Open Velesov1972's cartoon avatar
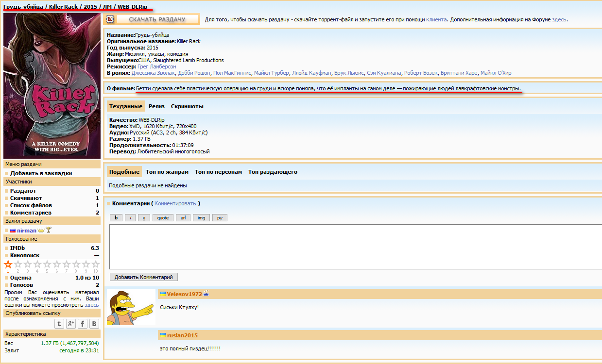Viewport: 602px width, 364px height. click(131, 307)
